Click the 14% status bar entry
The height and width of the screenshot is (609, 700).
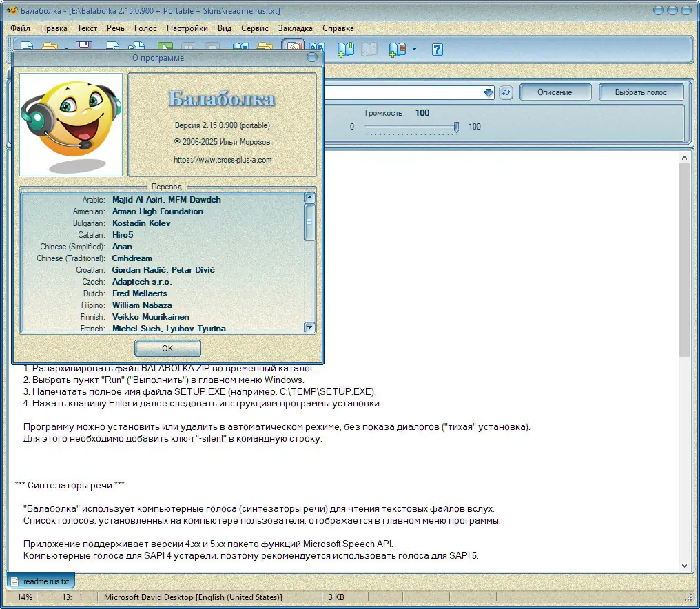point(25,597)
